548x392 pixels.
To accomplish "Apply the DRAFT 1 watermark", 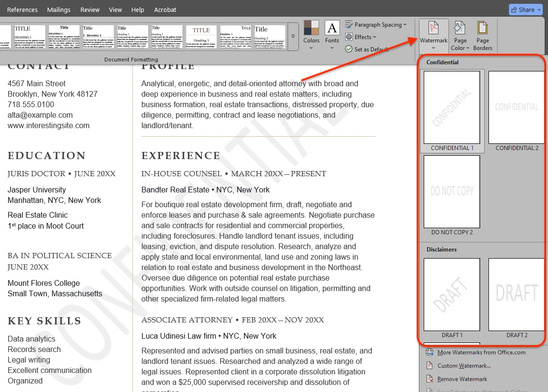I will 452,294.
